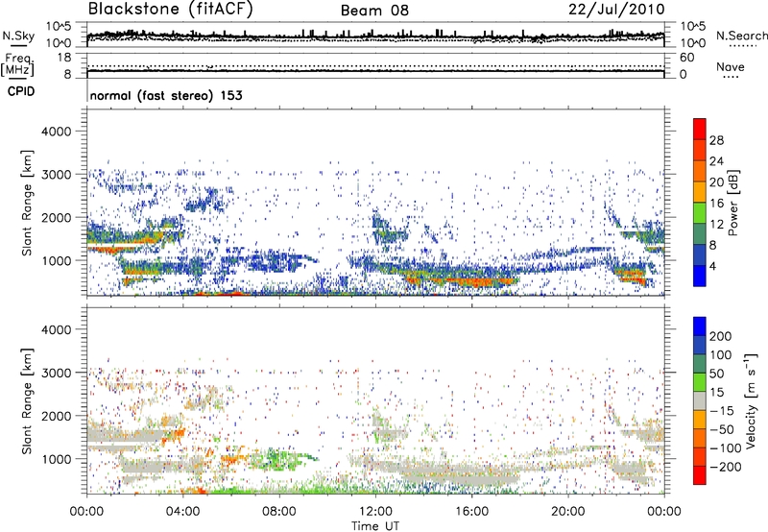The height and width of the screenshot is (532, 768).
Task: Click the 22/Jul/2010 date label
Action: tap(616, 10)
